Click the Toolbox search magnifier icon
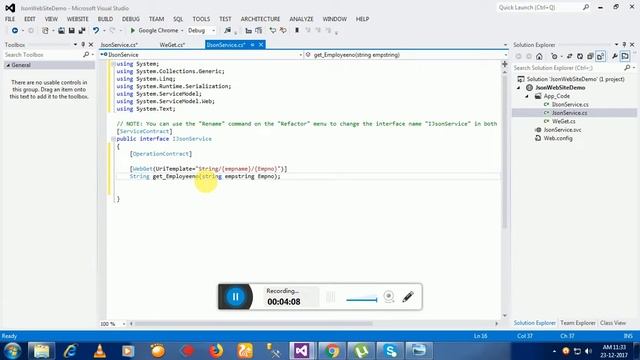This screenshot has width=640, height=360. click(86, 54)
